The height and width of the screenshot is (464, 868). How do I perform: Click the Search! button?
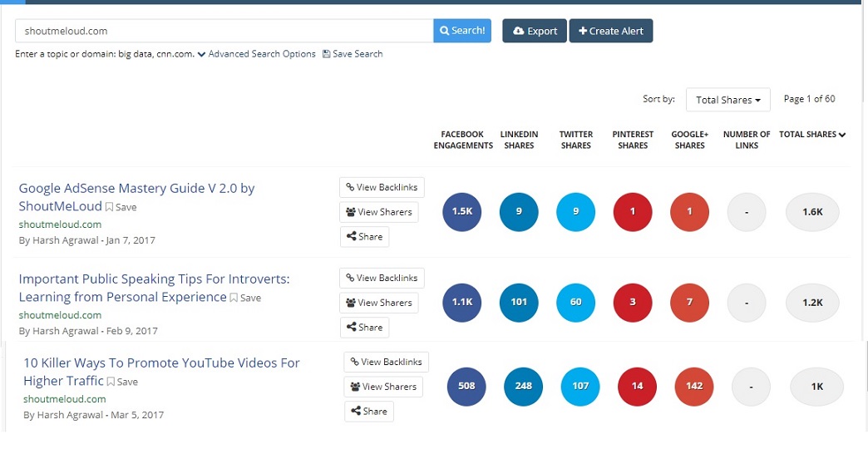coord(461,31)
